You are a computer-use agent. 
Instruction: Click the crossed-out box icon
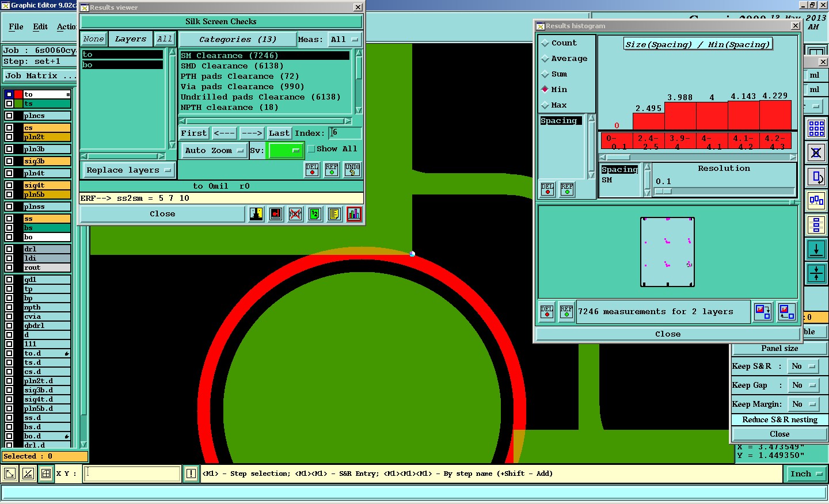click(x=816, y=152)
